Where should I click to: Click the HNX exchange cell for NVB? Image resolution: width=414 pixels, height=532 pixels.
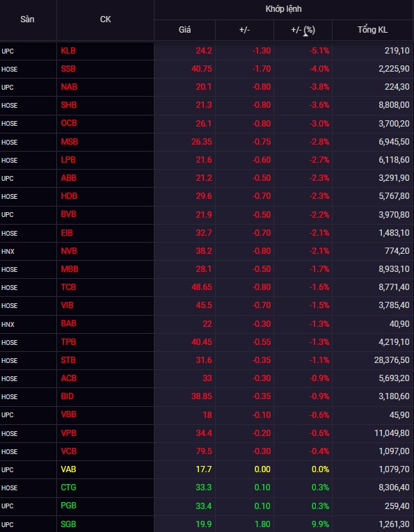click(8, 252)
